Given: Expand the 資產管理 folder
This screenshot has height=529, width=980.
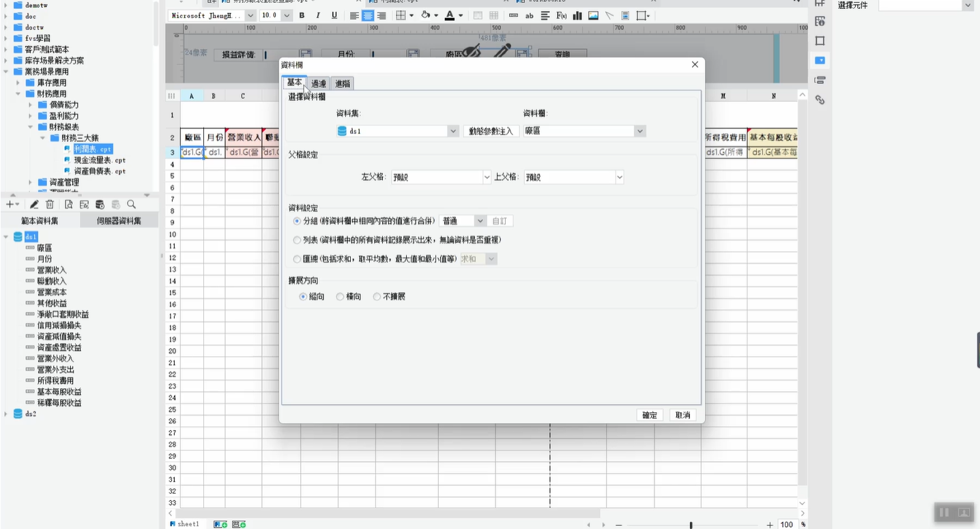Looking at the screenshot, I should [x=30, y=182].
